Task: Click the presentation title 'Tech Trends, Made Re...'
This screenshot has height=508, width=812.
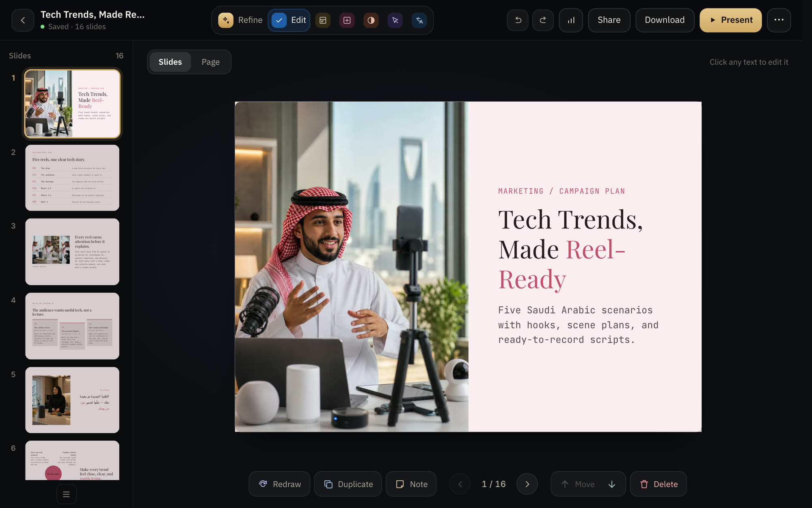Action: (93, 15)
